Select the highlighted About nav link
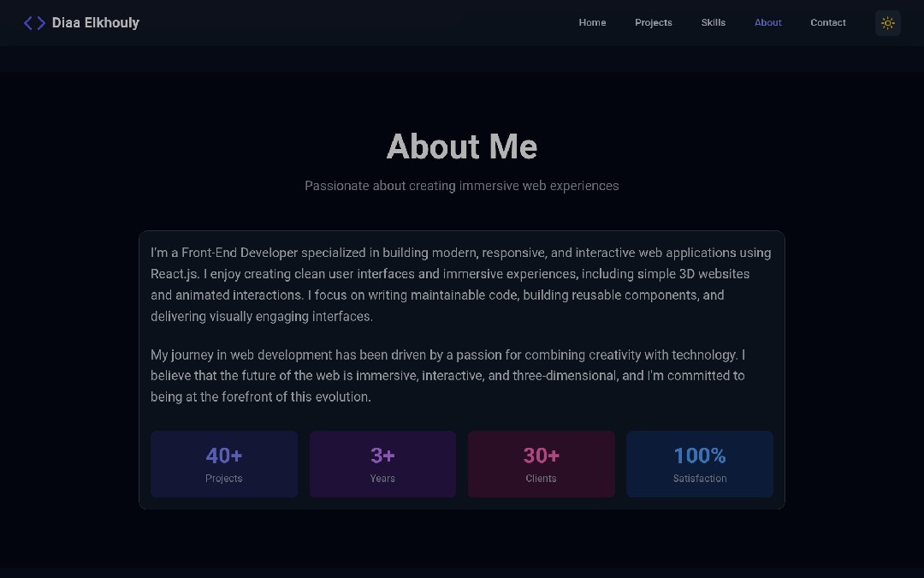This screenshot has height=578, width=924. tap(767, 23)
